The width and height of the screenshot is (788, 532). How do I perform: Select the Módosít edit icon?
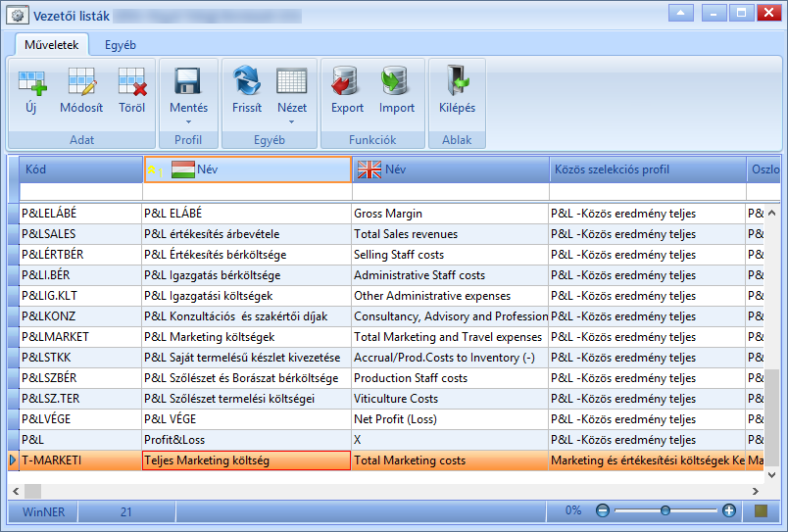(x=81, y=81)
